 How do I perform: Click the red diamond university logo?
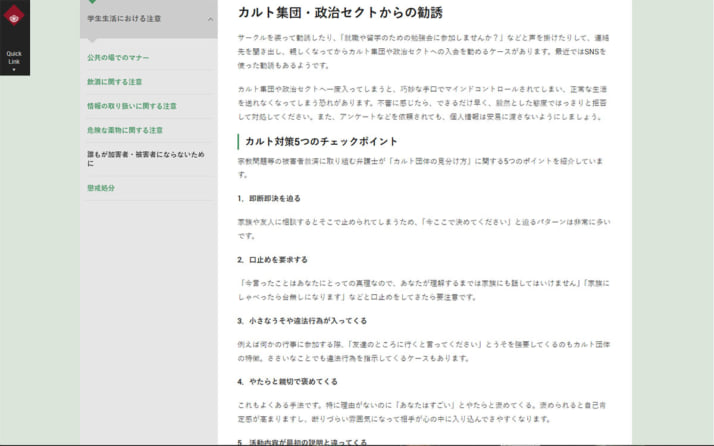point(14,14)
